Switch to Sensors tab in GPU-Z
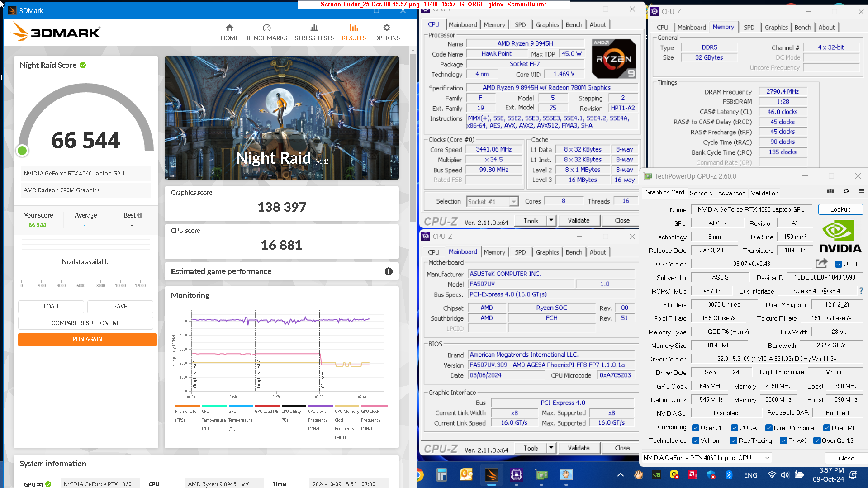 click(701, 193)
